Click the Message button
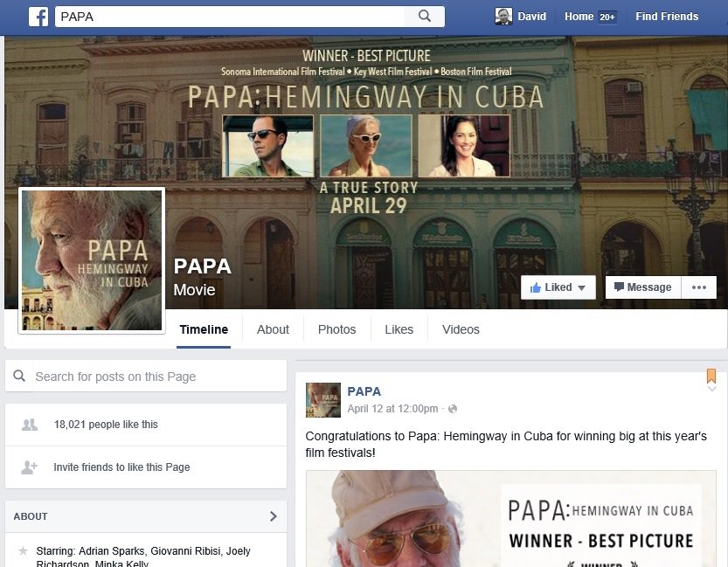 pyautogui.click(x=643, y=287)
